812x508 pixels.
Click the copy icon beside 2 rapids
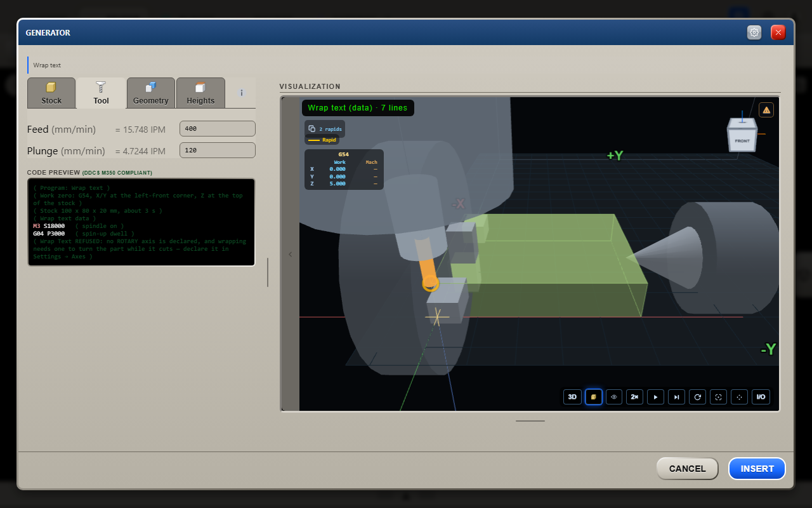click(311, 129)
